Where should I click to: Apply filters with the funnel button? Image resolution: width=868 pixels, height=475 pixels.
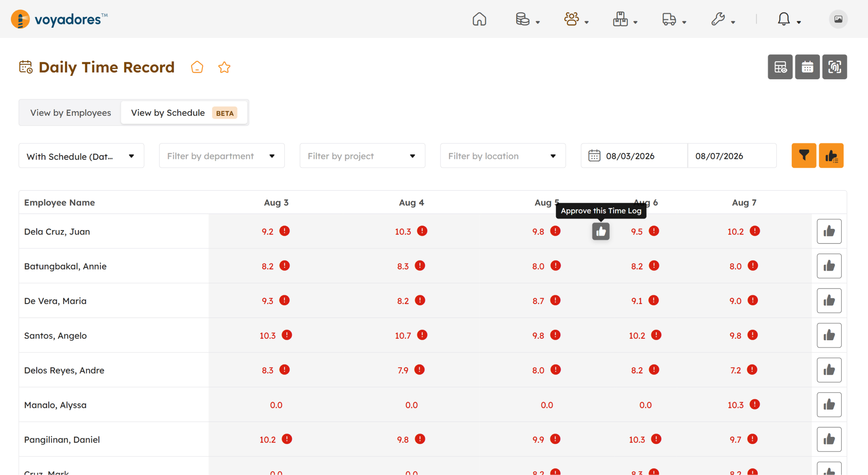(x=804, y=155)
